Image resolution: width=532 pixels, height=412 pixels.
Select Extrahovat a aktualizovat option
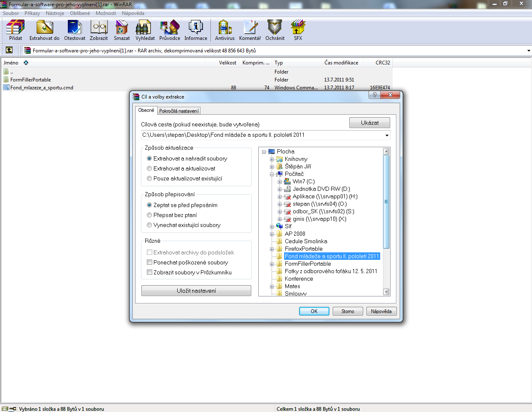pos(149,168)
